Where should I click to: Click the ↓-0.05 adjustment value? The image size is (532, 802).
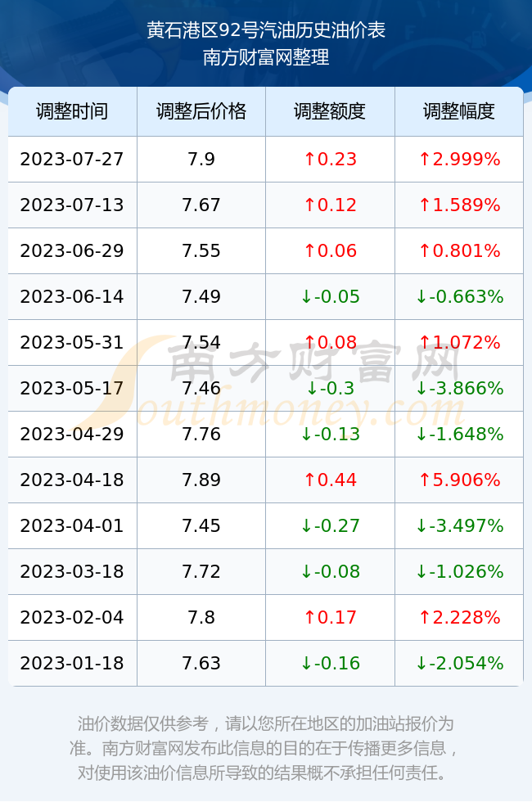coord(330,296)
